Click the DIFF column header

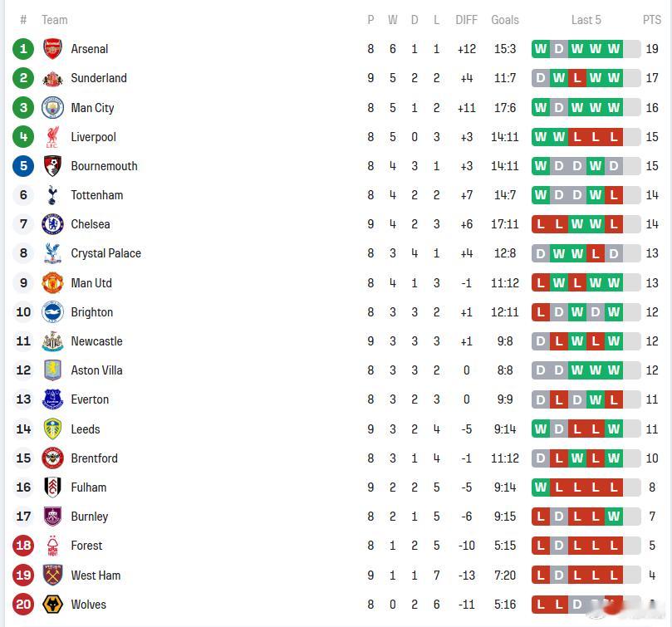tap(466, 20)
